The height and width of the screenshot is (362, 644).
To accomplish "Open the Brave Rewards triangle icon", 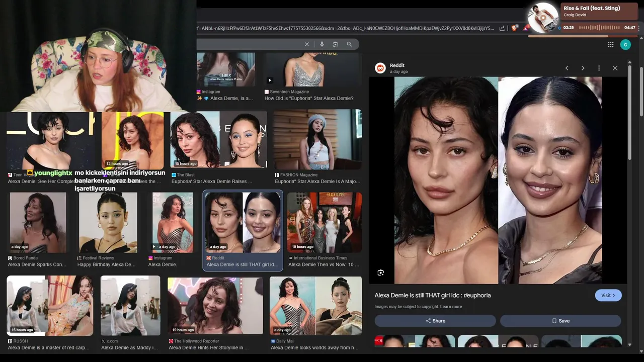I will [525, 28].
